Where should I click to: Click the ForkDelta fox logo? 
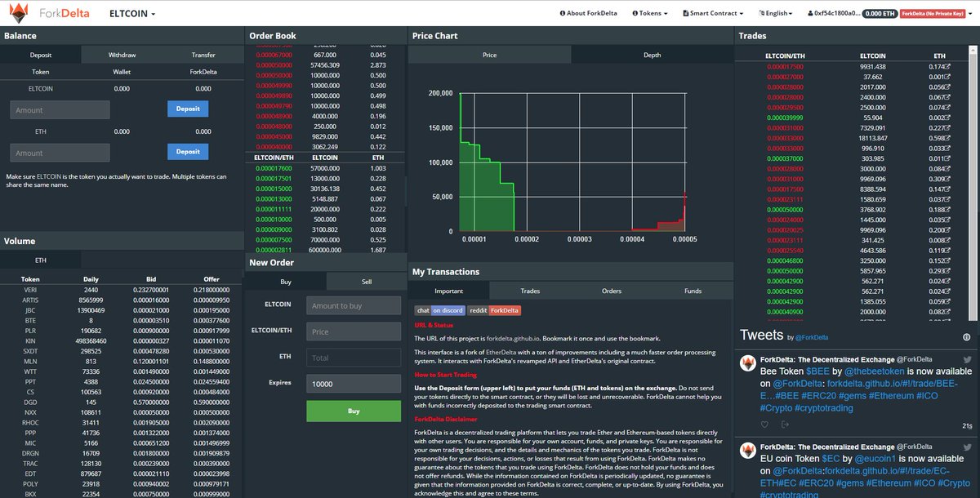(18, 12)
